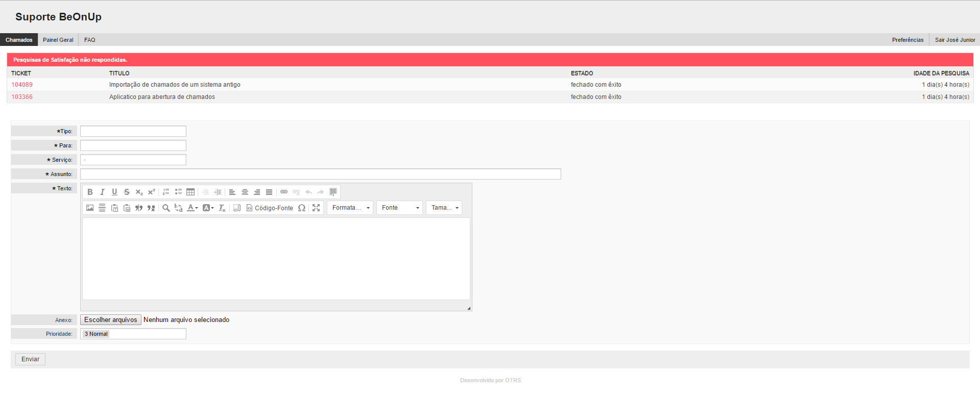Insert a bulleted list

[x=178, y=192]
